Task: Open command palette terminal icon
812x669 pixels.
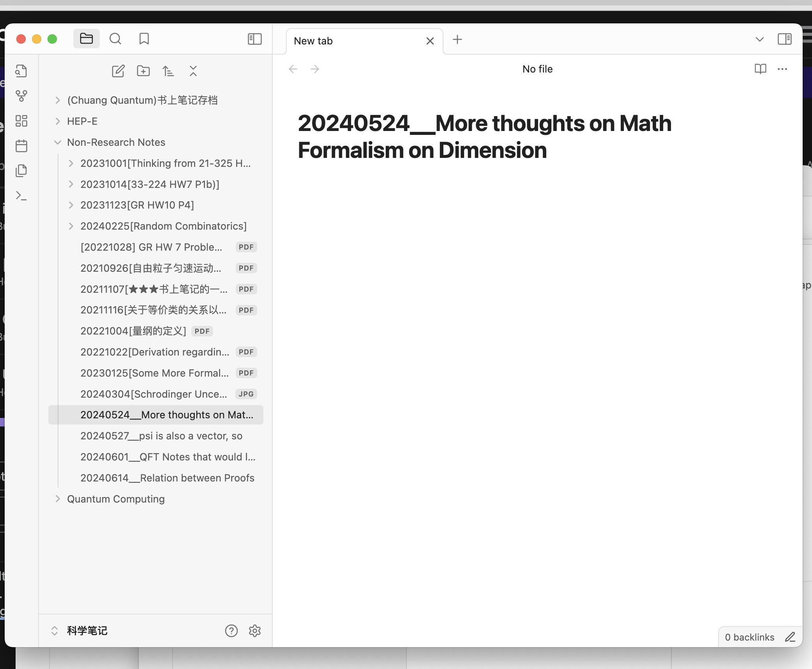Action: point(21,196)
